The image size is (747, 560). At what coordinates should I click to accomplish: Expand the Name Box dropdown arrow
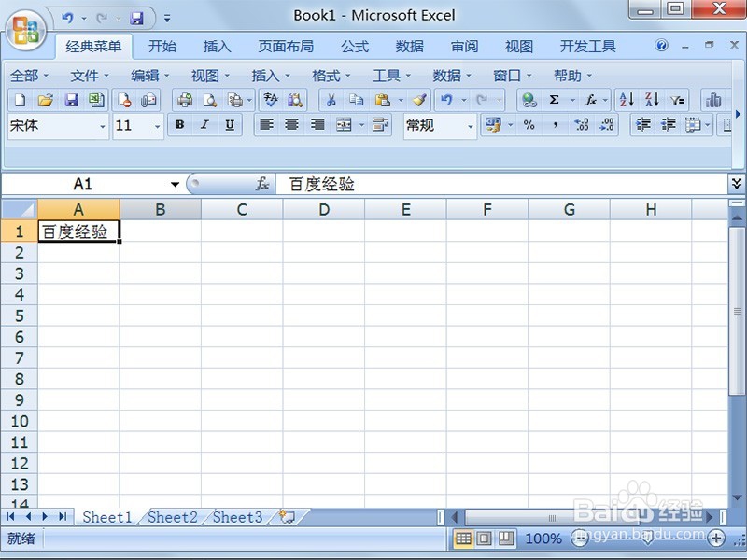(175, 184)
